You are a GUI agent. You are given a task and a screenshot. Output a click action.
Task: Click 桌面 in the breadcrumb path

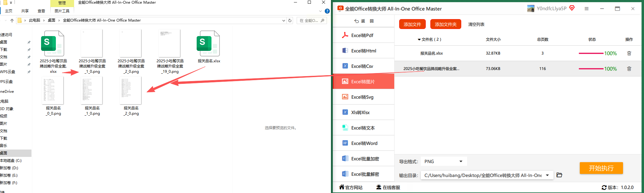tap(52, 20)
